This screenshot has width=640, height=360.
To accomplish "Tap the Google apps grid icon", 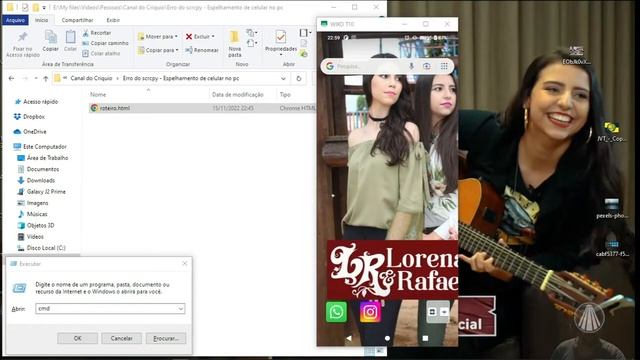I will [x=444, y=66].
